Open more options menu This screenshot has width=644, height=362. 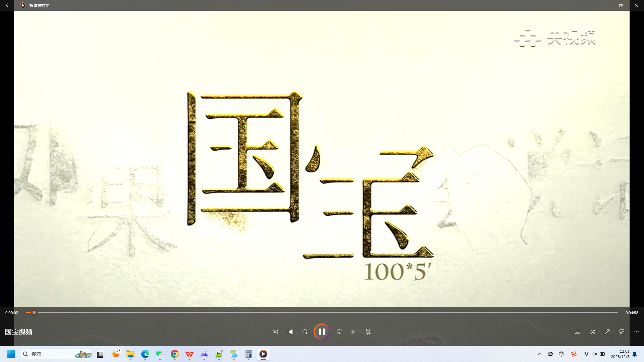(637, 332)
